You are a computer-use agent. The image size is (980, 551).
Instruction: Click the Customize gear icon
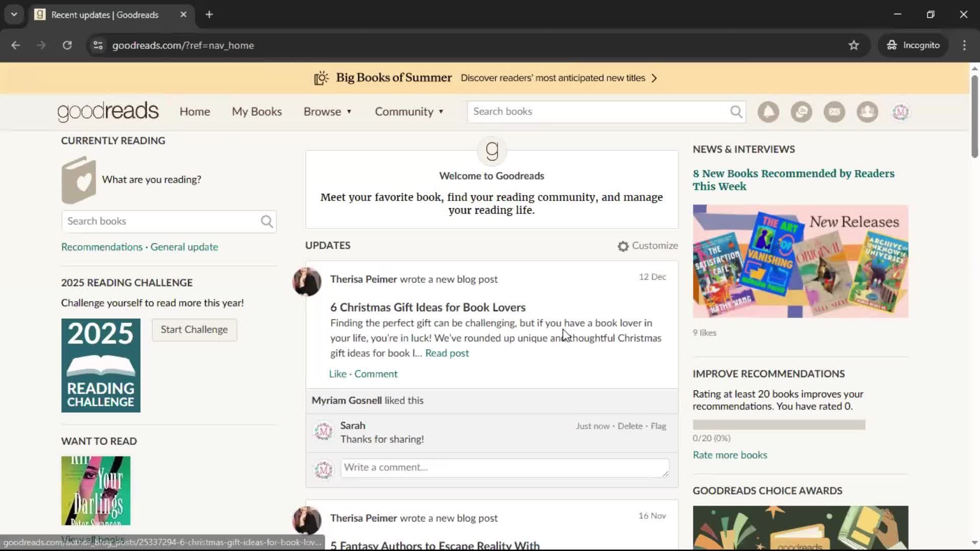[623, 246]
